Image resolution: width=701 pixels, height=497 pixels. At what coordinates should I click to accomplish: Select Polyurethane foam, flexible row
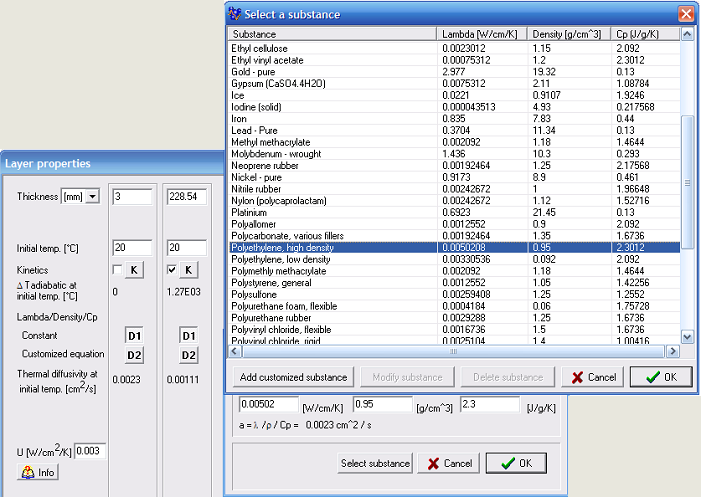click(x=455, y=306)
